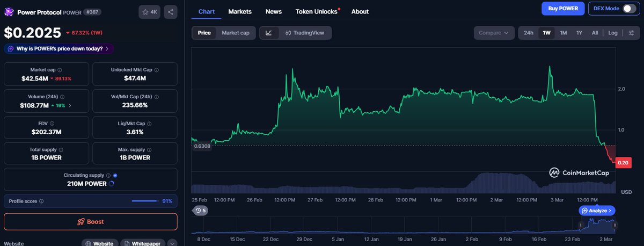Expand more links chevron next to Whitepaper

pyautogui.click(x=172, y=244)
